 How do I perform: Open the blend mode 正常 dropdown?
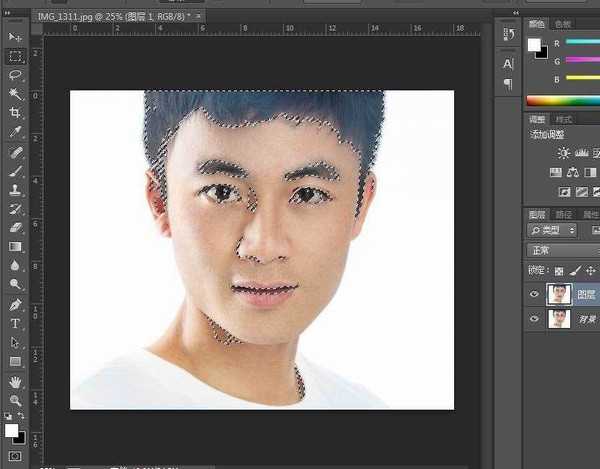click(x=563, y=251)
